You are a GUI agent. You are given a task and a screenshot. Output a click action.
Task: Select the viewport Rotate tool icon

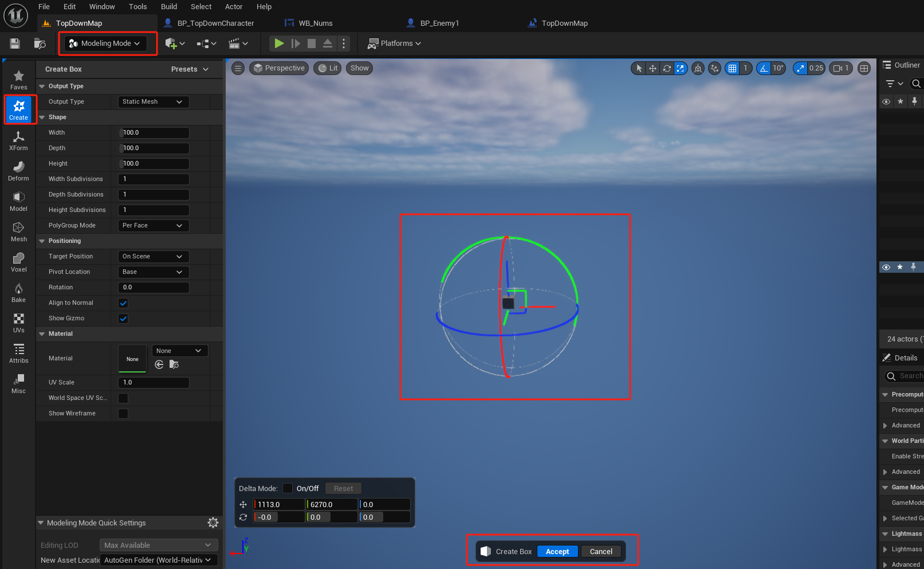pos(667,68)
